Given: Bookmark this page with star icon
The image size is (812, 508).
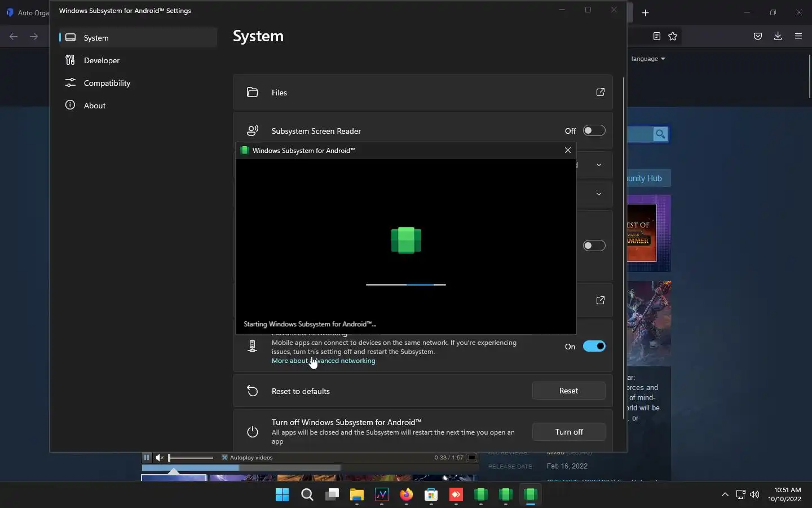Looking at the screenshot, I should [x=673, y=36].
